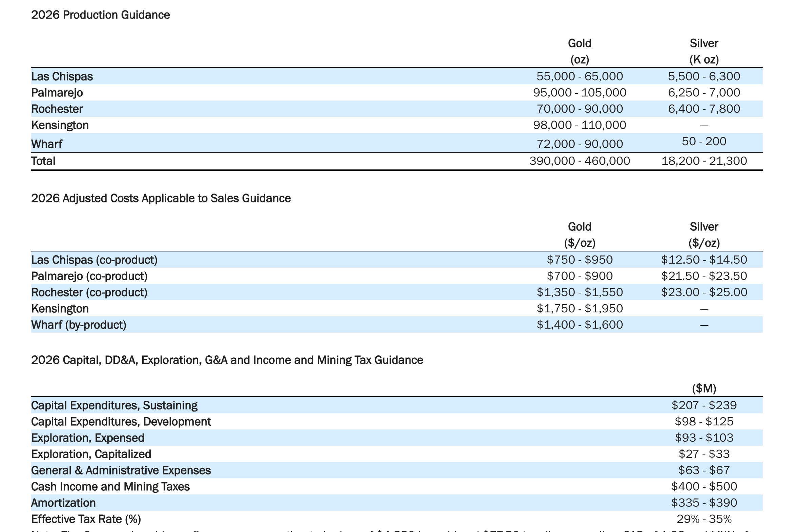796x532 pixels.
Task: Click the "General & Administrative Expenses" row label
Action: click(121, 471)
